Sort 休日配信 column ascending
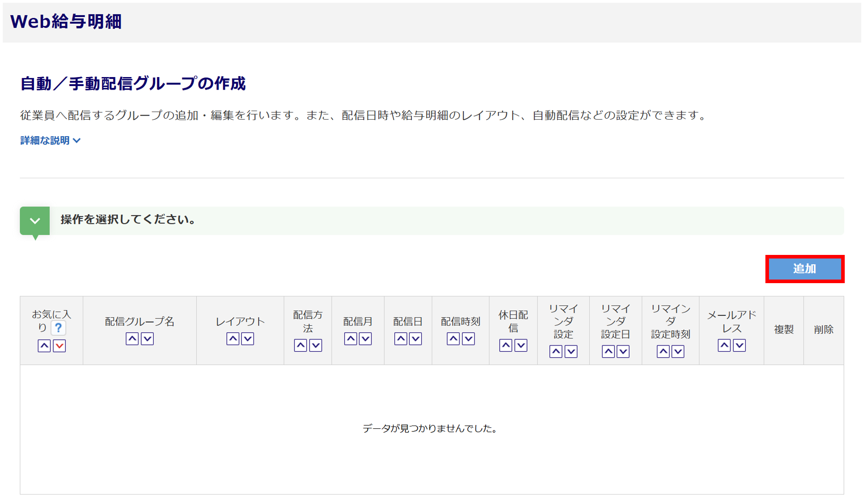This screenshot has height=504, width=864. pyautogui.click(x=505, y=345)
